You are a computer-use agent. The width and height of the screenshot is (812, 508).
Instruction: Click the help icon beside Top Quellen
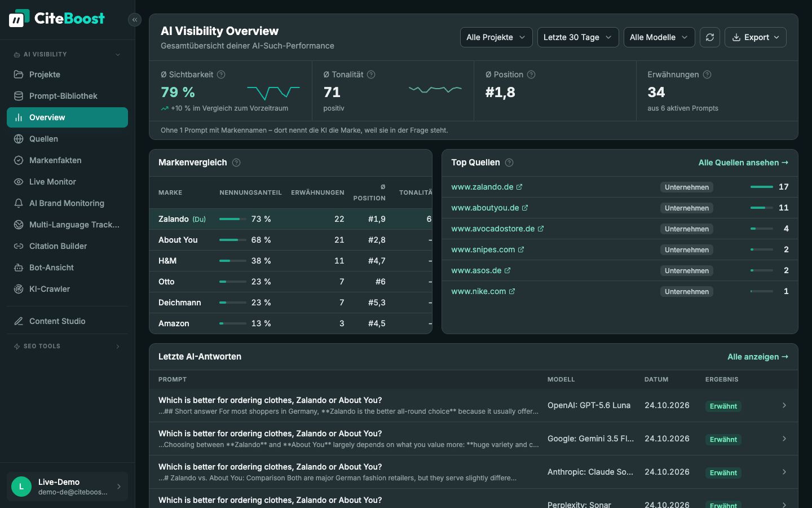point(509,163)
